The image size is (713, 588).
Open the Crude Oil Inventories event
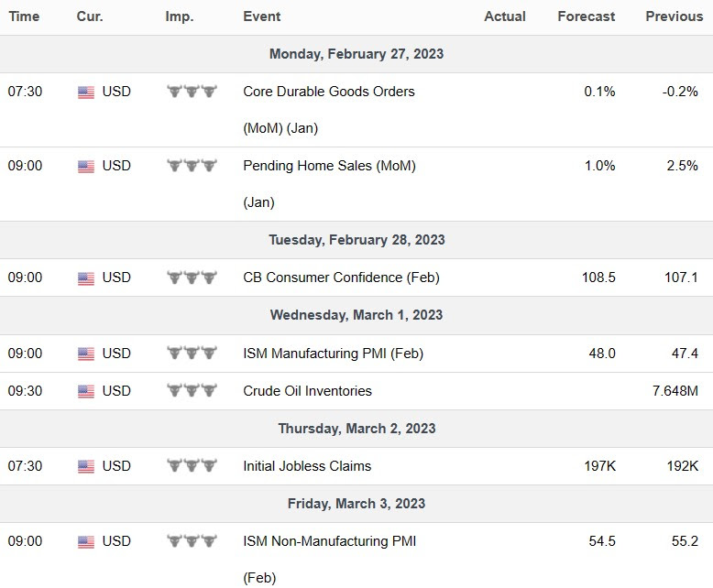(x=307, y=391)
